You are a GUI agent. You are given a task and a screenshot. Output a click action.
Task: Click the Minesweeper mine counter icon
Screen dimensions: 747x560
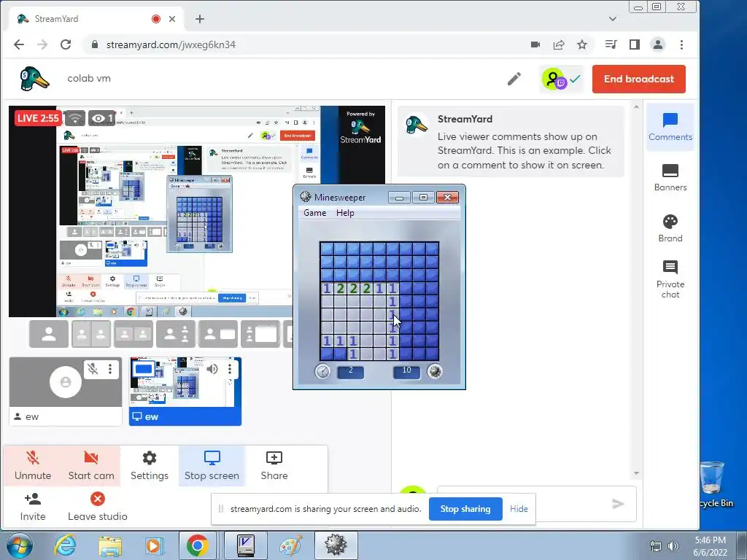point(435,371)
